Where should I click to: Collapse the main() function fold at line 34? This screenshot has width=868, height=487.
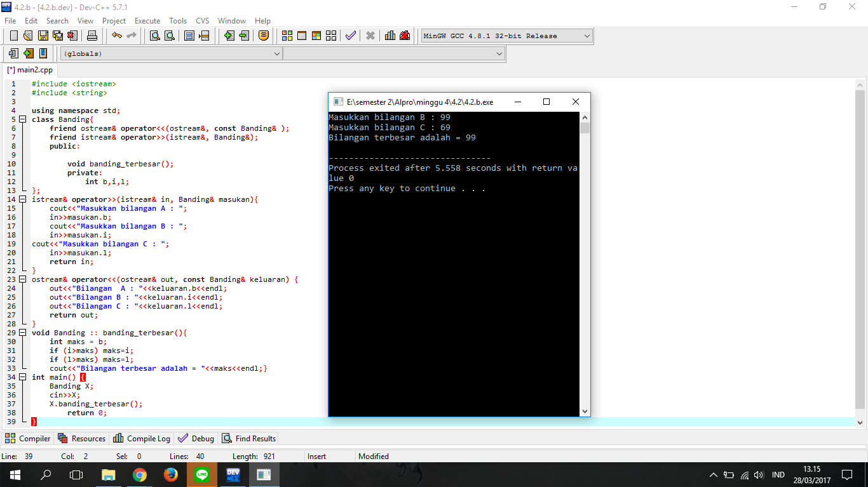tap(23, 377)
